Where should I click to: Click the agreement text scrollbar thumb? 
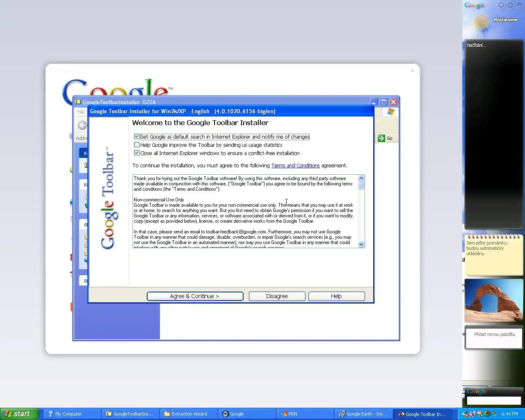click(361, 185)
